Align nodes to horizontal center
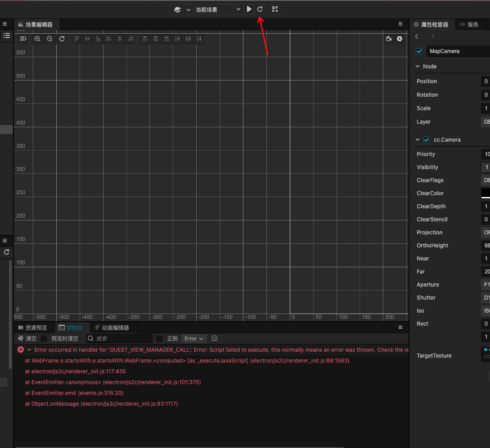 (119, 39)
